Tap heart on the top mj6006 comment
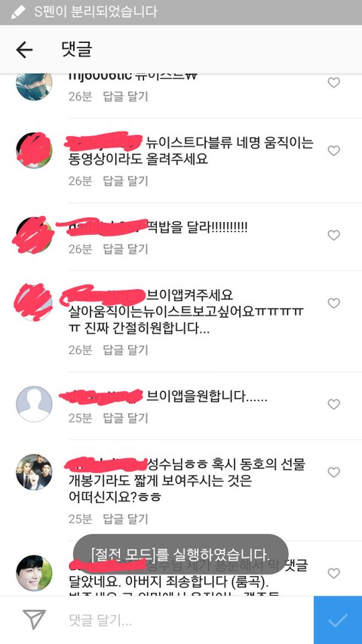The width and height of the screenshot is (362, 644). [333, 82]
